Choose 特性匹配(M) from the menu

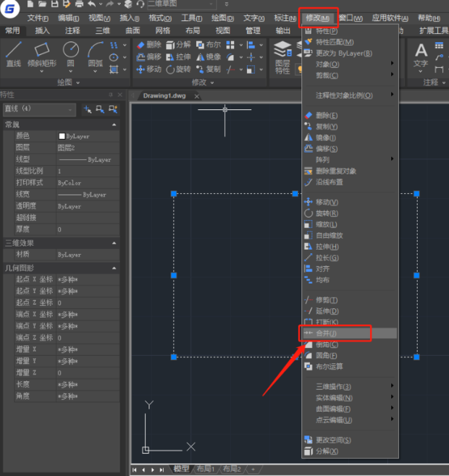coord(350,42)
